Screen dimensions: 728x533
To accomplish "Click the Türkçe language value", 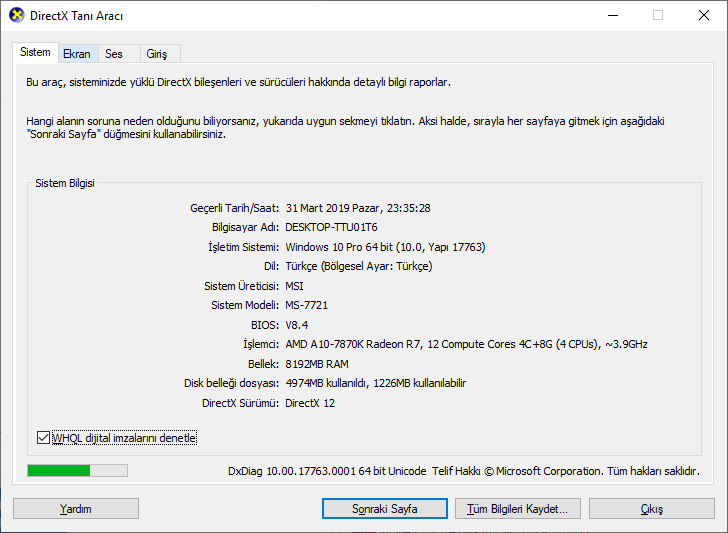I will coord(359,266).
